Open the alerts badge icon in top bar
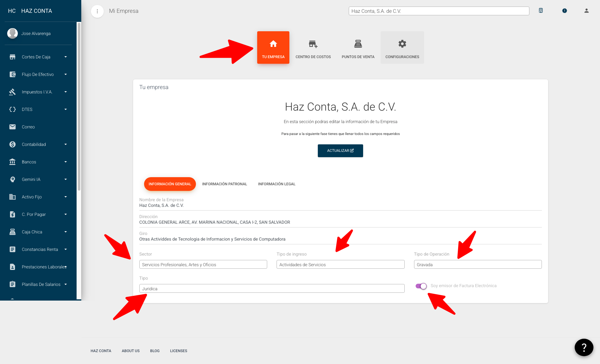The width and height of the screenshot is (600, 364). tap(564, 11)
